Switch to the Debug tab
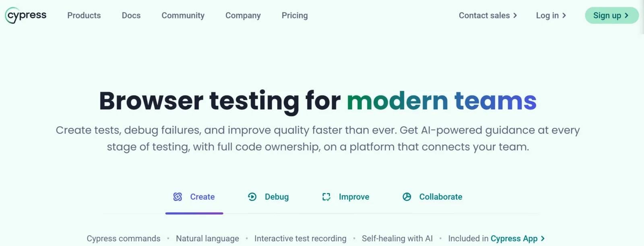 [x=277, y=197]
